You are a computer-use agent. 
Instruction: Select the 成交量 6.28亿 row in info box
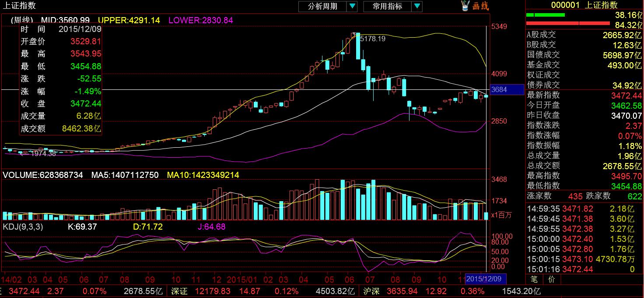61,116
